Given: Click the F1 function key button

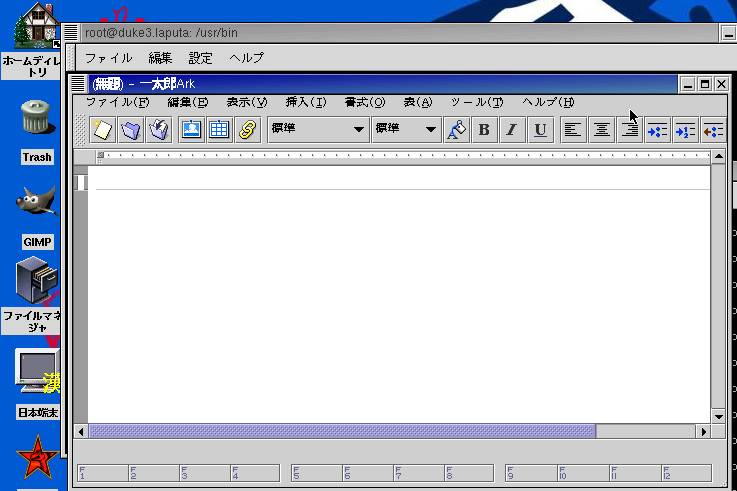Looking at the screenshot, I should (x=103, y=473).
